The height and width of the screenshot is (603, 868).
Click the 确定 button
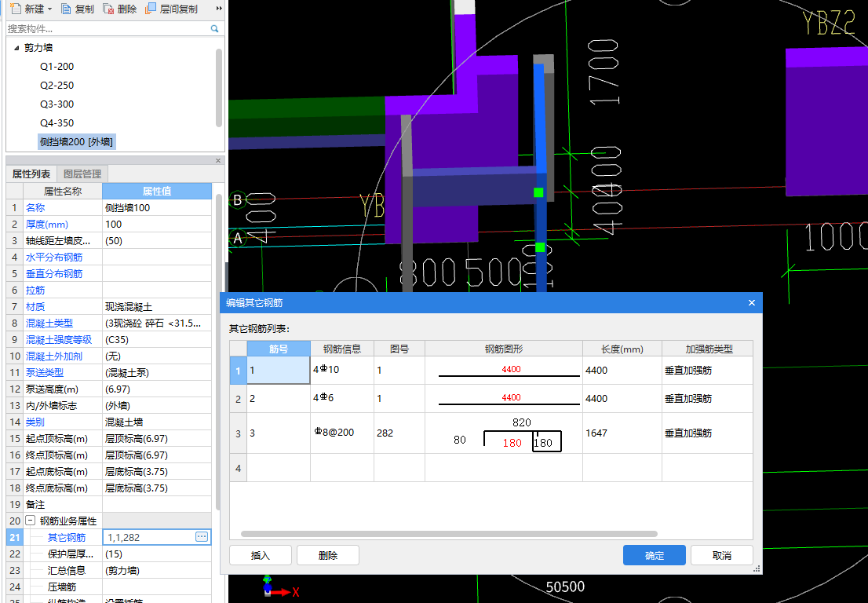click(655, 555)
